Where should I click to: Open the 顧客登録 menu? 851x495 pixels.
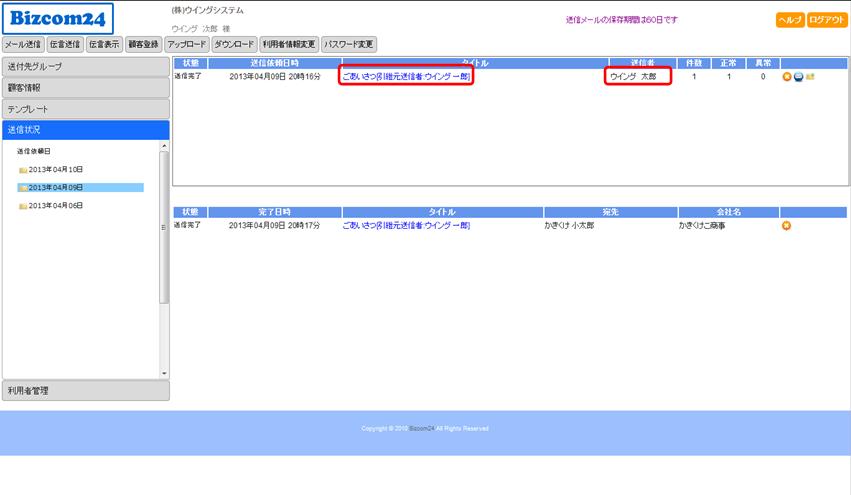143,44
